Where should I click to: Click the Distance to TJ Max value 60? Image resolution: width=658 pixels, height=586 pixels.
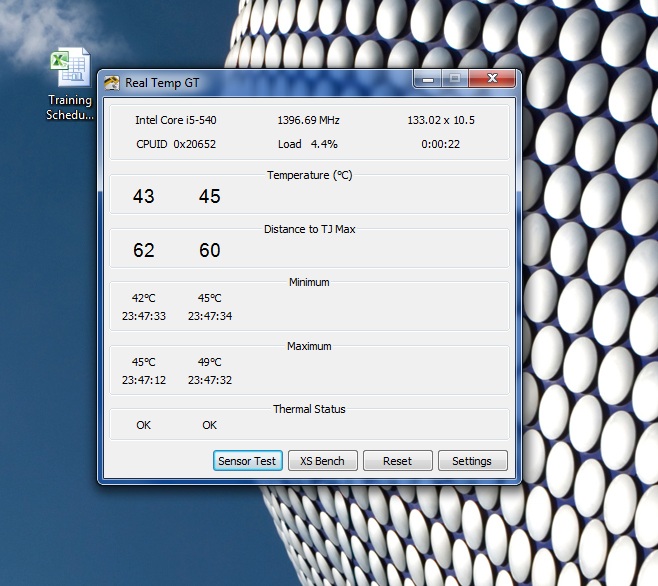(209, 250)
